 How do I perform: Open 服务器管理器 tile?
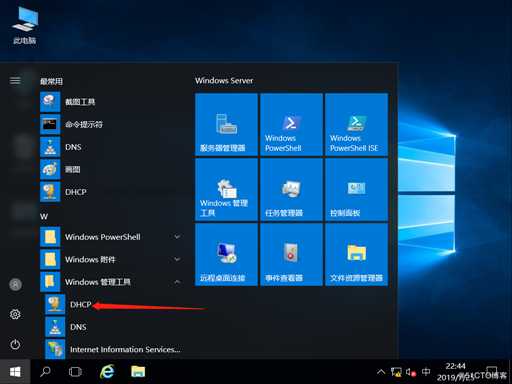tap(226, 124)
